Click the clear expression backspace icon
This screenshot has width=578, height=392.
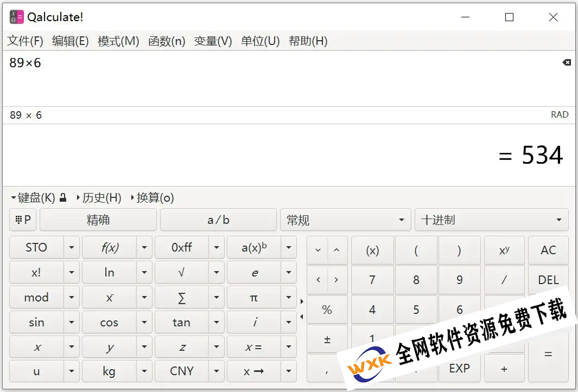pyautogui.click(x=566, y=63)
